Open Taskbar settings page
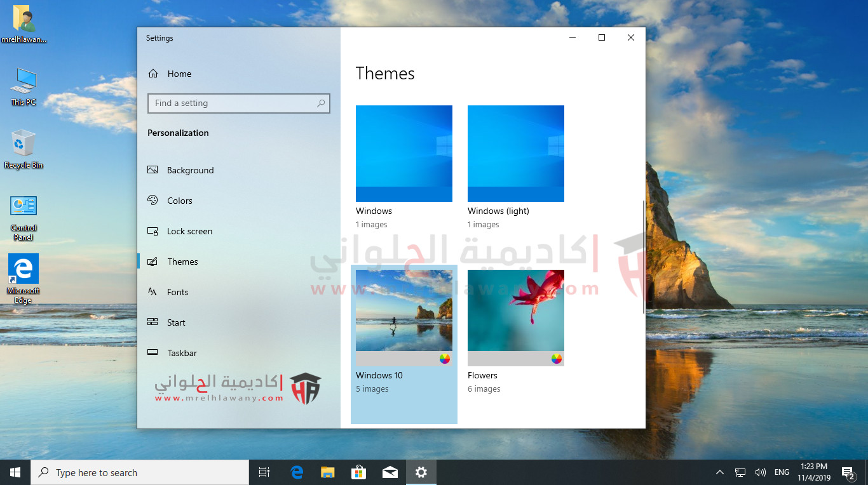868x485 pixels. [x=181, y=353]
